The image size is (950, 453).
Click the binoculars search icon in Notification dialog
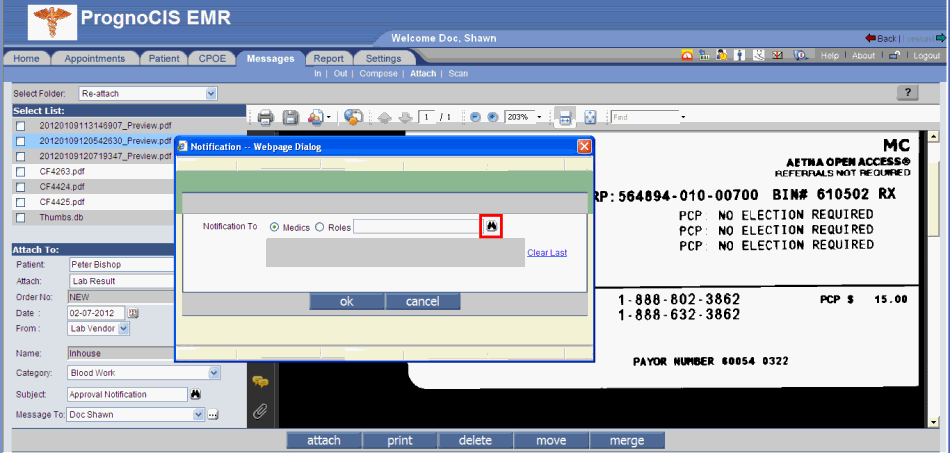pos(491,226)
